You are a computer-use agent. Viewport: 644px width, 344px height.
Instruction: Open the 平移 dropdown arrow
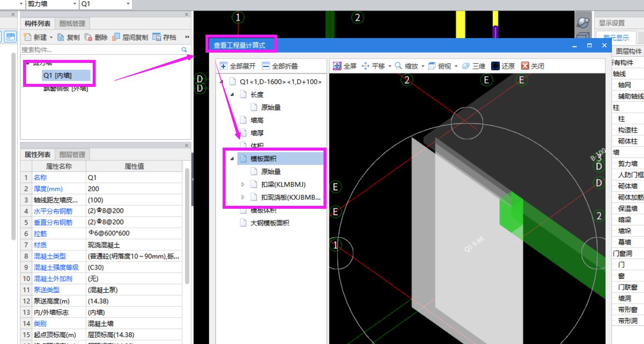pyautogui.click(x=389, y=66)
